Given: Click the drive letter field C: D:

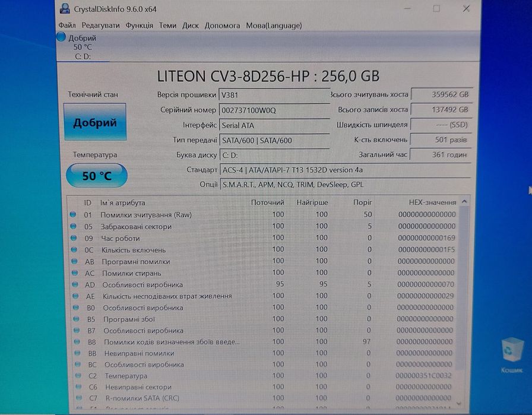Looking at the screenshot, I should point(274,155).
